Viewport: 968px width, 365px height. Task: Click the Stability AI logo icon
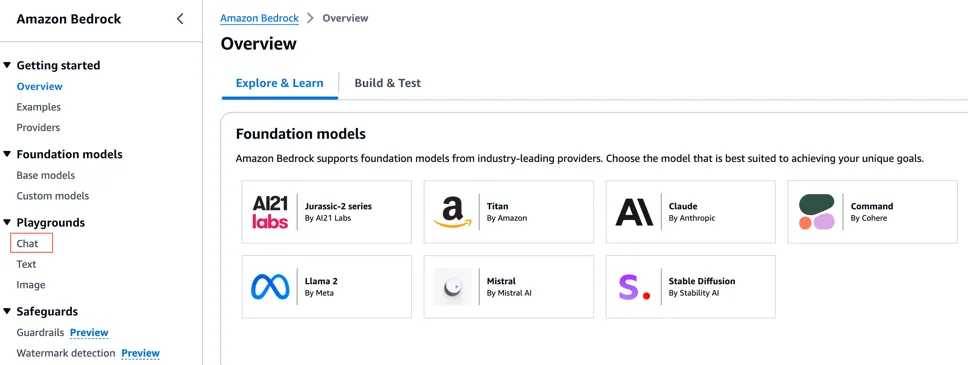coord(634,287)
